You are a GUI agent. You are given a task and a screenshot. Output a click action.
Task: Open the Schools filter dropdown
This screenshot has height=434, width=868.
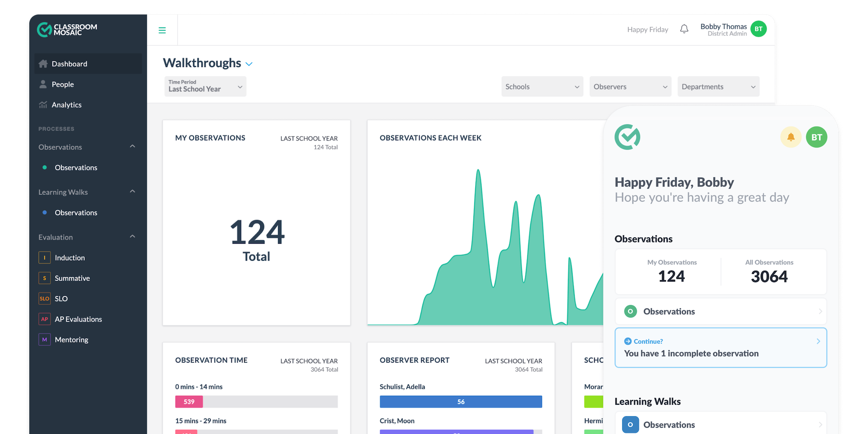pyautogui.click(x=542, y=86)
